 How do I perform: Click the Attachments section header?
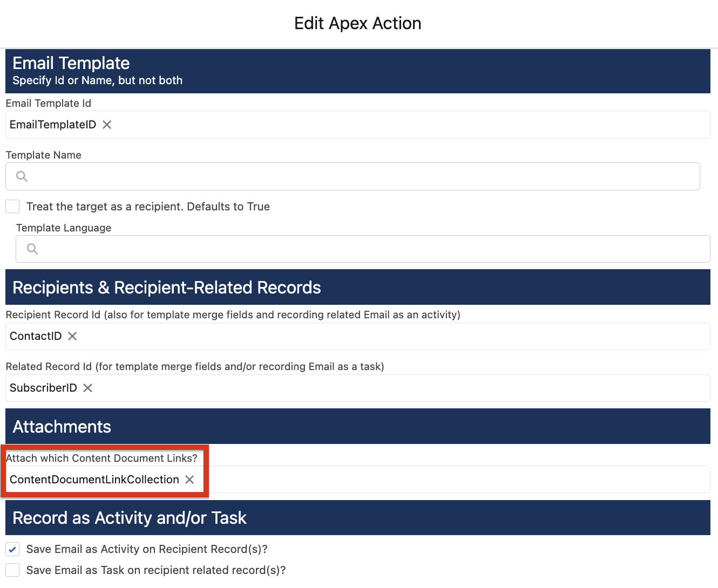point(62,426)
